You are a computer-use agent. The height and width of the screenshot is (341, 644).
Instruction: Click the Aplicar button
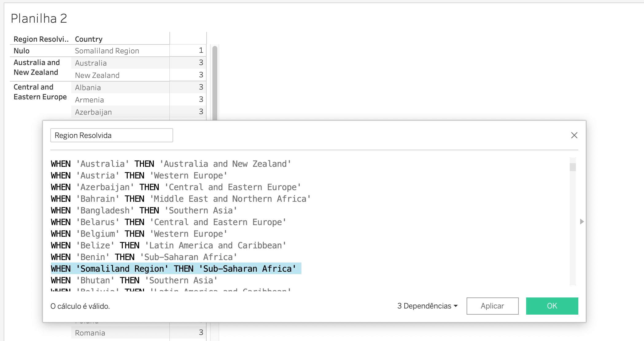(492, 306)
